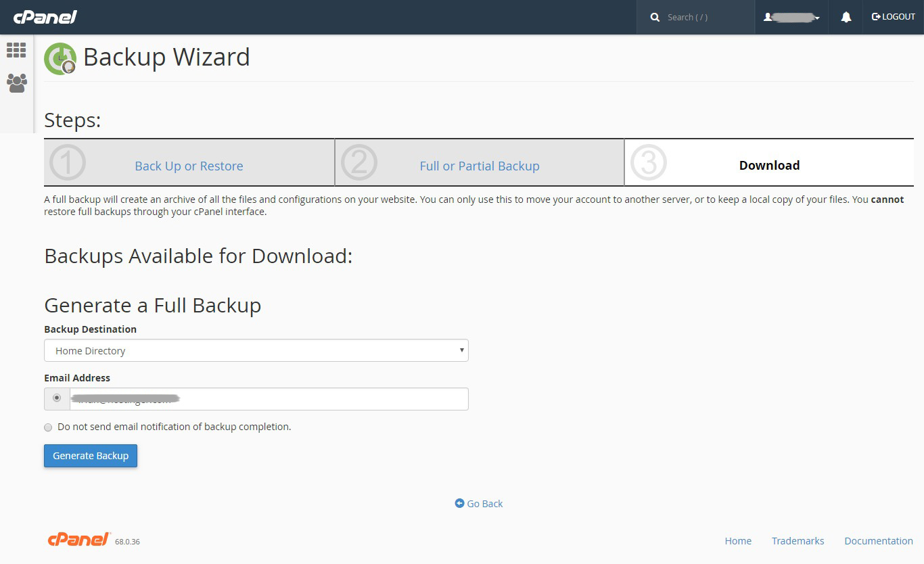924x564 pixels.
Task: Click the Backups Available for Download heading
Action: click(198, 256)
